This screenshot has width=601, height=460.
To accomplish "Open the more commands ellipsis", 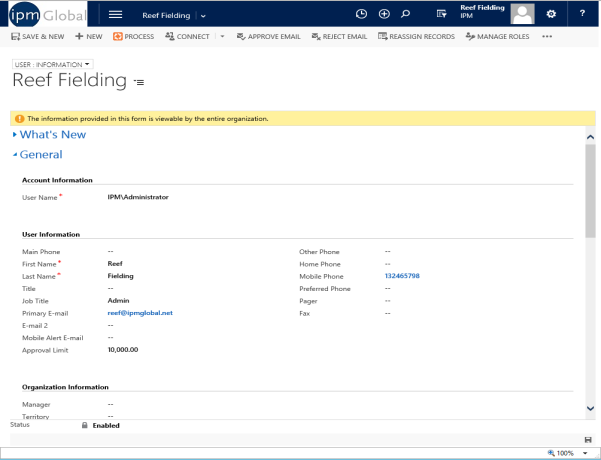I will pos(547,36).
